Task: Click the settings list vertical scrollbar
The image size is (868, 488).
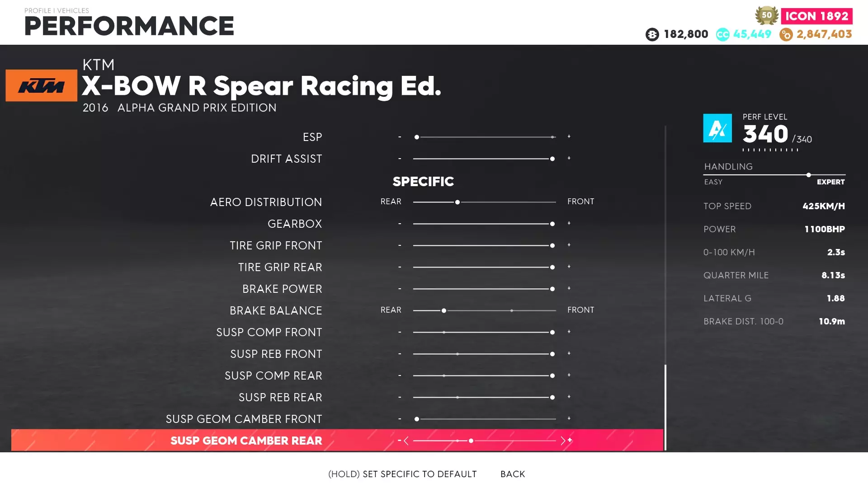Action: point(665,407)
